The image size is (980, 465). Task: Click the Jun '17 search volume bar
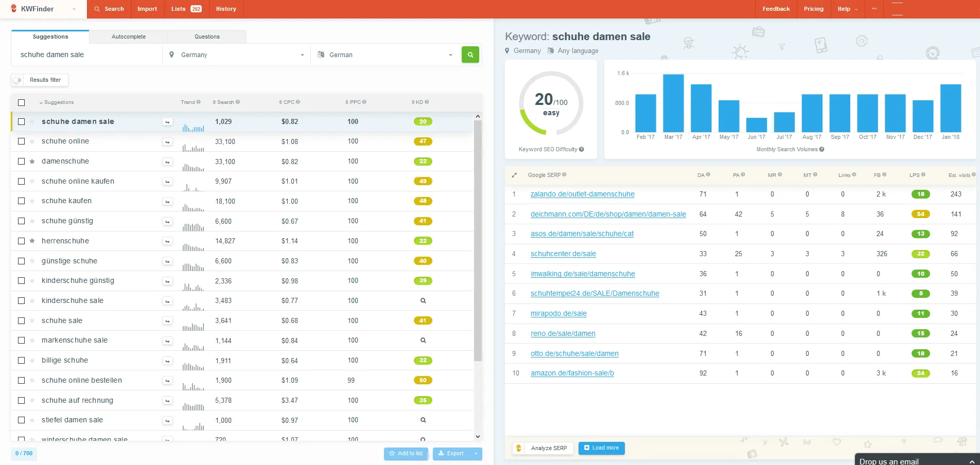click(757, 125)
